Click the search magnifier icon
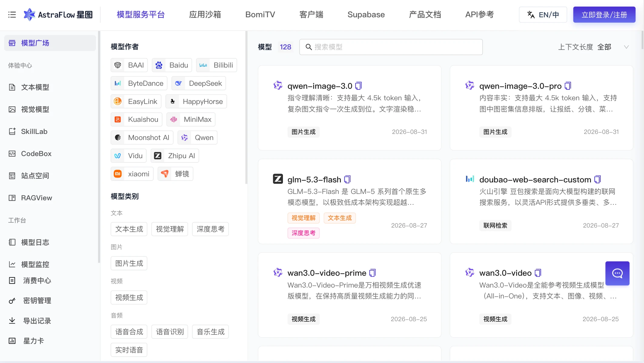The width and height of the screenshot is (644, 363). coord(308,47)
